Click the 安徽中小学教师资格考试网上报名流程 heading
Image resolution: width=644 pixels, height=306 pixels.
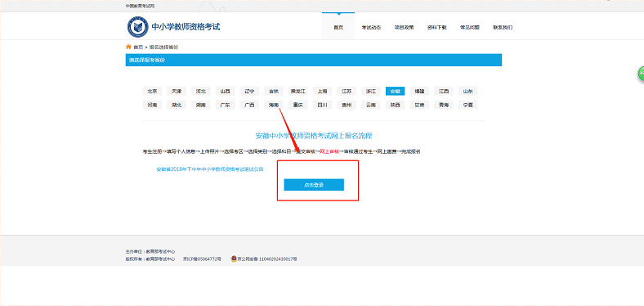coord(314,136)
